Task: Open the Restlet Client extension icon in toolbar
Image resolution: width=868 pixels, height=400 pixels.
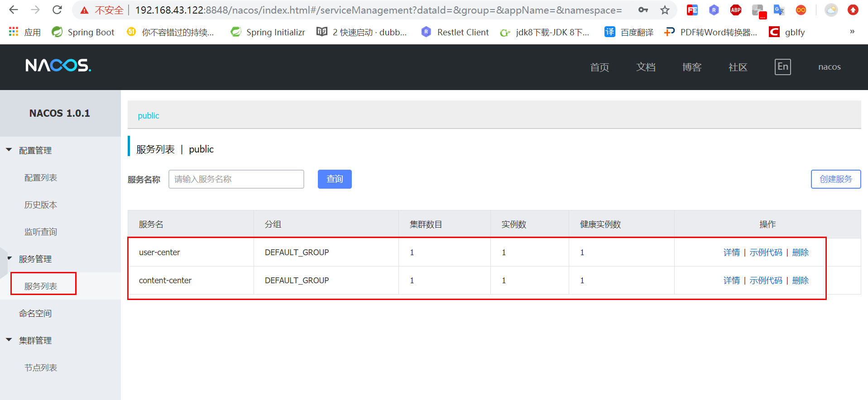Action: (714, 10)
